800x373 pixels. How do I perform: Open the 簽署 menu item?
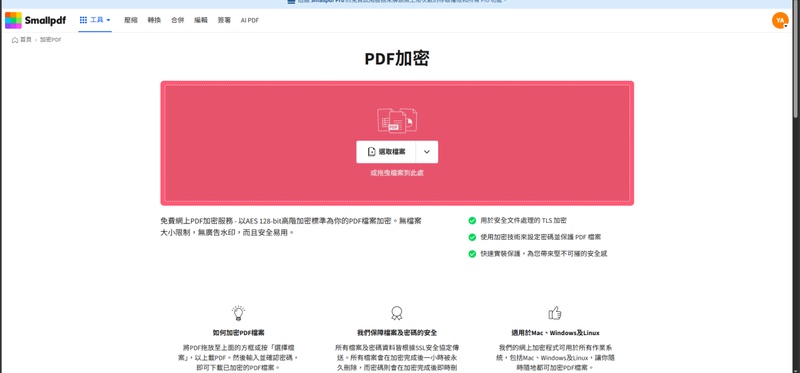[224, 20]
